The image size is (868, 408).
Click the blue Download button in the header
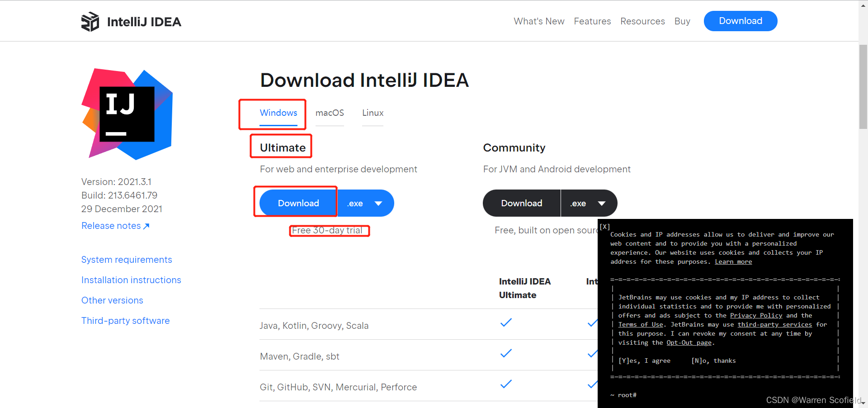click(x=741, y=21)
